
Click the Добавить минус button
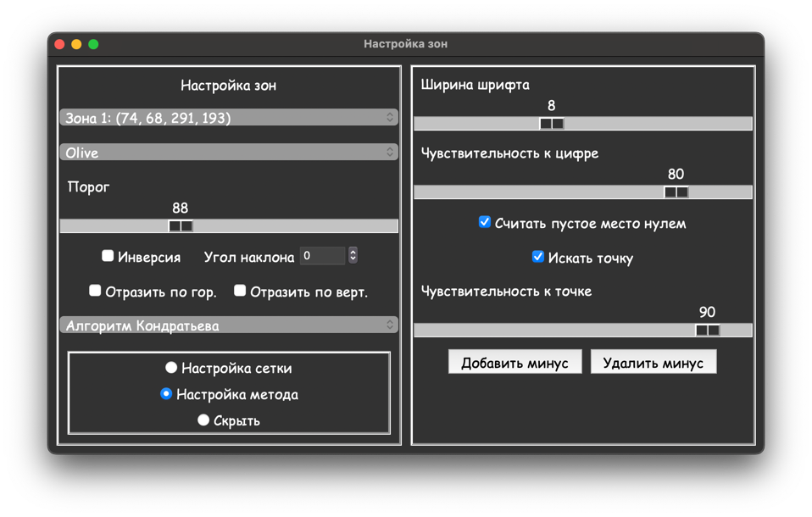pyautogui.click(x=514, y=363)
